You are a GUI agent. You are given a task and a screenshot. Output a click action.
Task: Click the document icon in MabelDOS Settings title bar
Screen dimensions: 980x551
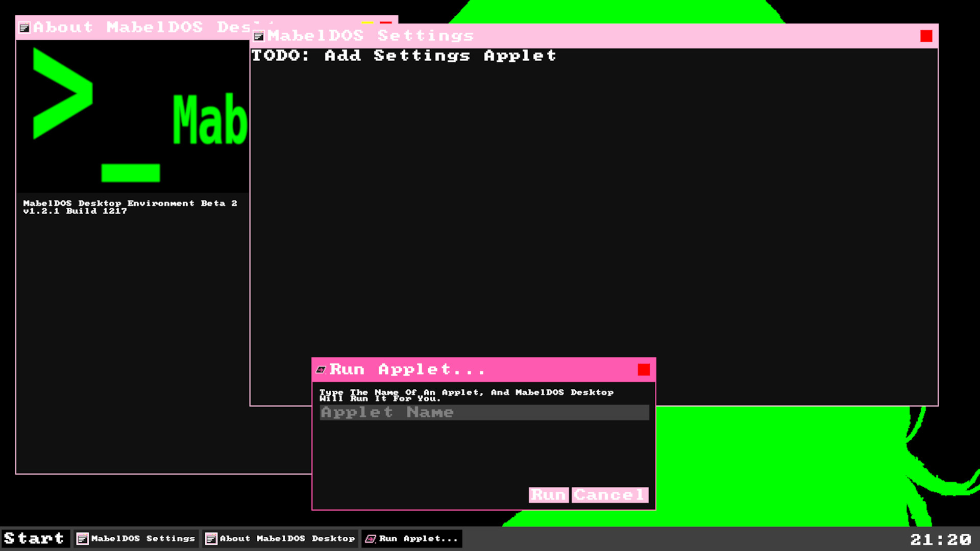tap(259, 36)
